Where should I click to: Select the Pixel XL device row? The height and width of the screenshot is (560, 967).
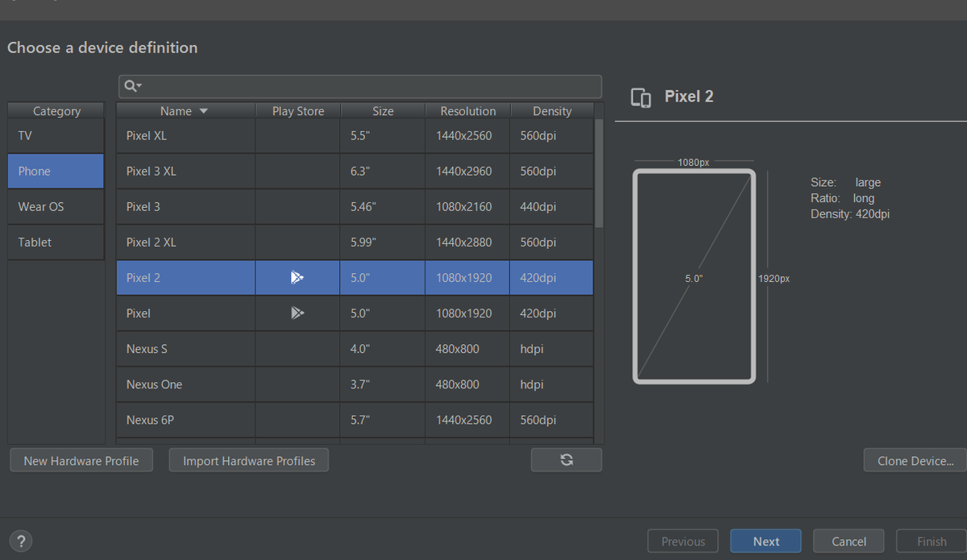coord(355,135)
